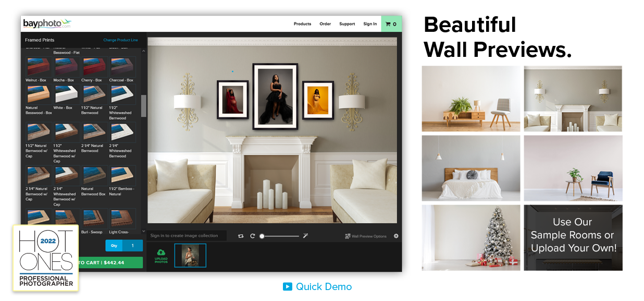This screenshot has width=644, height=301.
Task: Click the rotate refresh icon
Action: (252, 236)
